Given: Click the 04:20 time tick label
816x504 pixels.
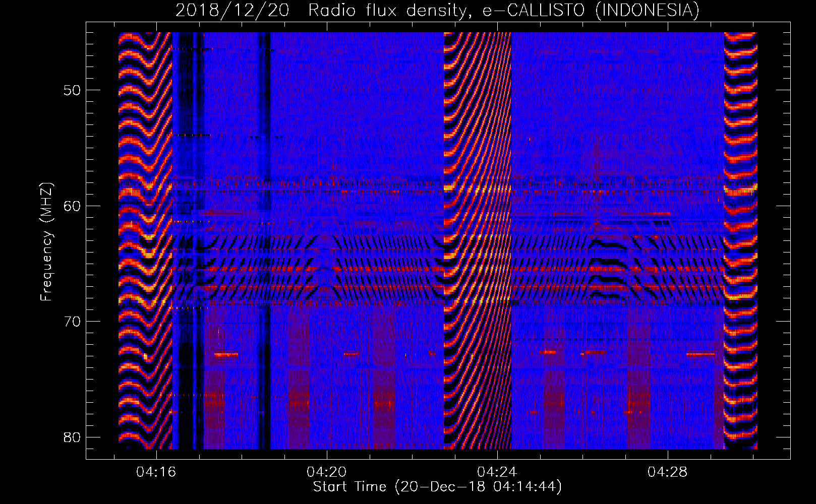Looking at the screenshot, I should tap(327, 472).
